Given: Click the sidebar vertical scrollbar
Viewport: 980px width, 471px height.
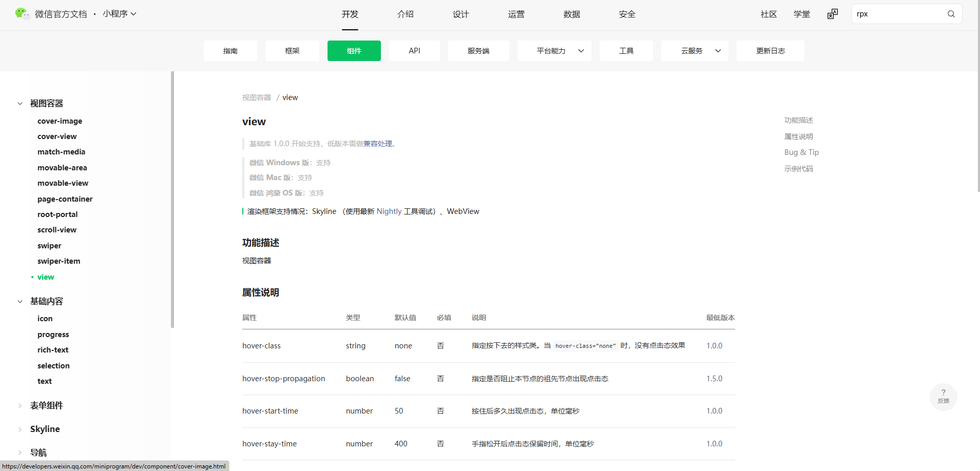Looking at the screenshot, I should click(172, 200).
